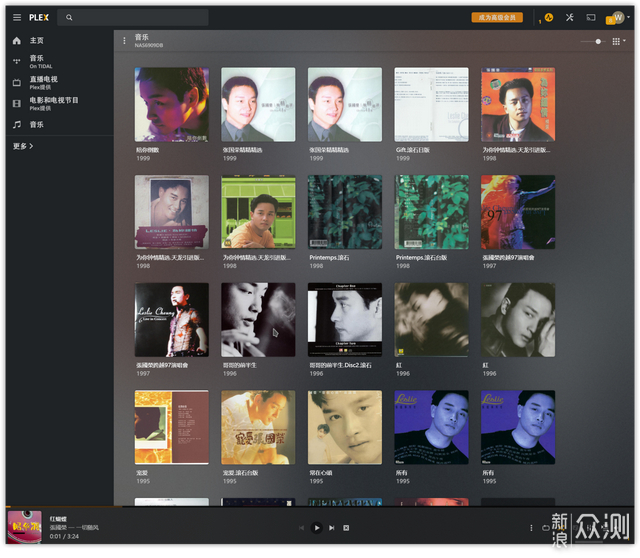Click the cast to device icon

coord(591,17)
